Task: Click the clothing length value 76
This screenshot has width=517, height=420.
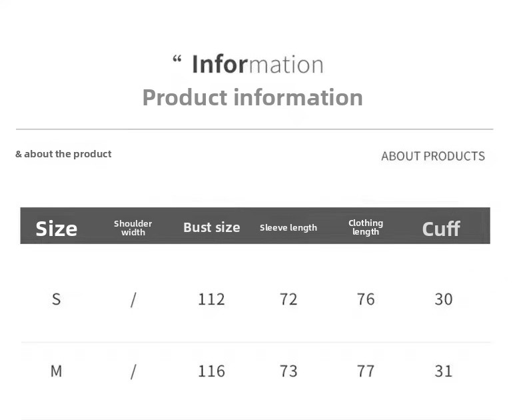Action: (x=366, y=299)
